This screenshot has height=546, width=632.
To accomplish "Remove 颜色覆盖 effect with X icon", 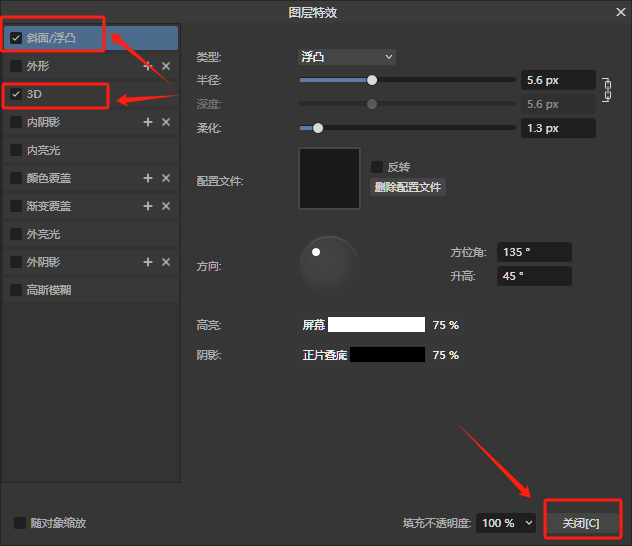I will [x=166, y=178].
